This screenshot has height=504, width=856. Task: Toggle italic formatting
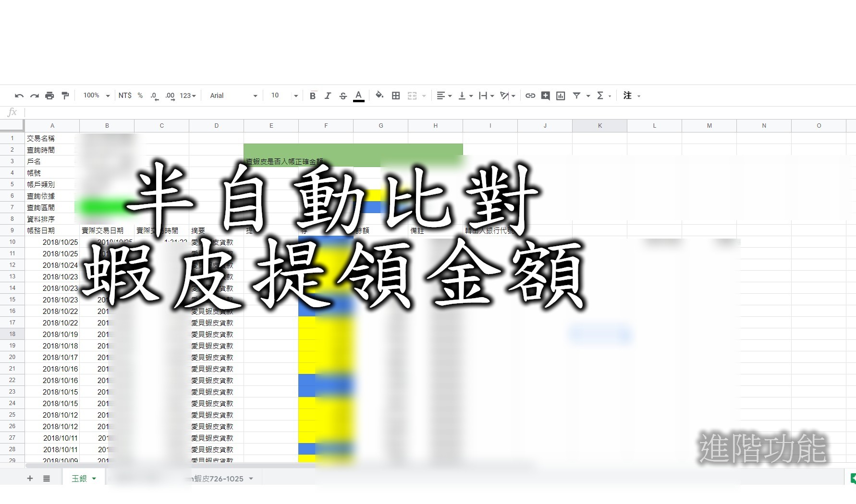(328, 96)
